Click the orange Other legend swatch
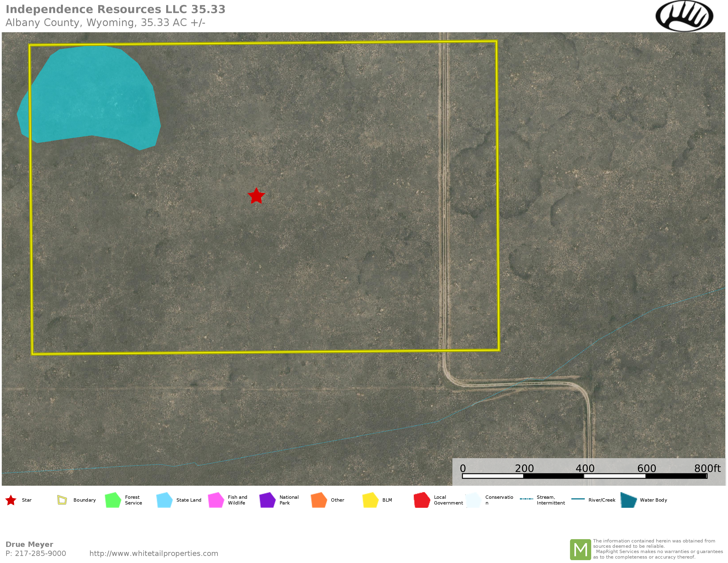 [x=319, y=500]
